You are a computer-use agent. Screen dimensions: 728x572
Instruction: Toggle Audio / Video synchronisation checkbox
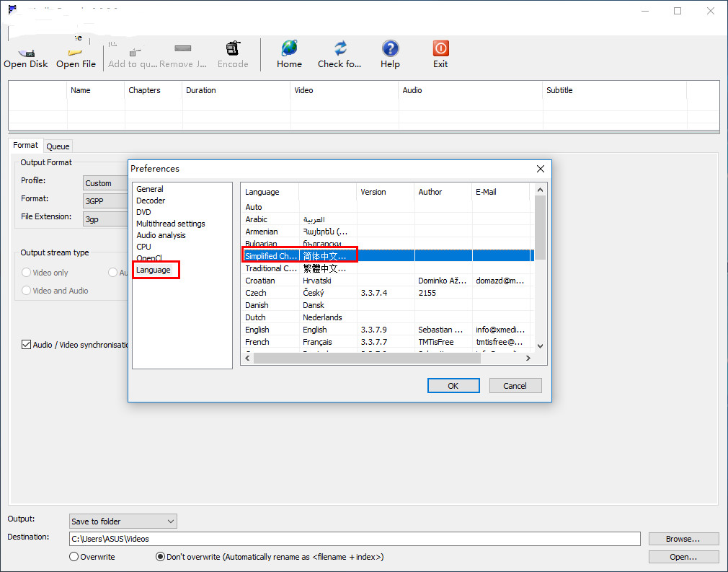tap(27, 345)
